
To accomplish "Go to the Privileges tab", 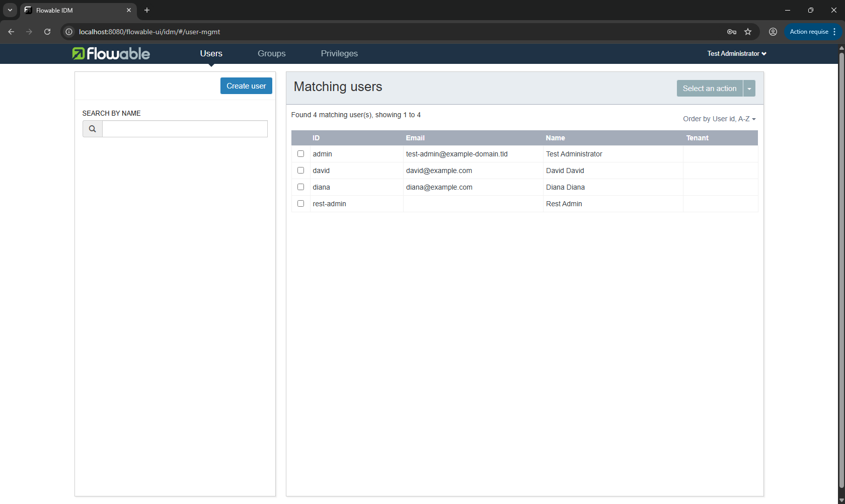I will pyautogui.click(x=339, y=53).
